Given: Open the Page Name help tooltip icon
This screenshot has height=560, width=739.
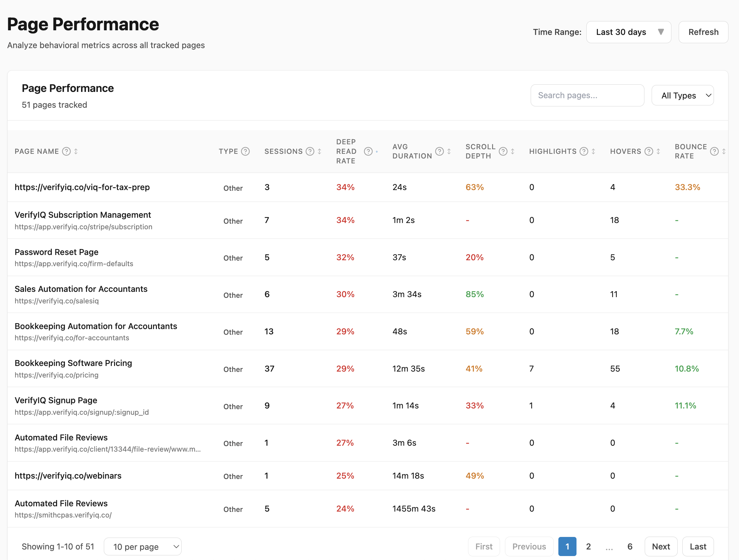Looking at the screenshot, I should 67,151.
